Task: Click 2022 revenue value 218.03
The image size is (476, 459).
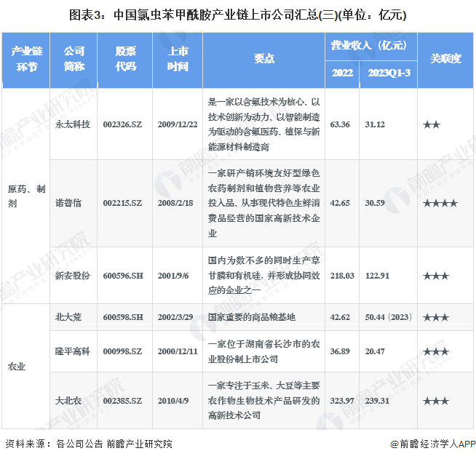Action: click(342, 276)
